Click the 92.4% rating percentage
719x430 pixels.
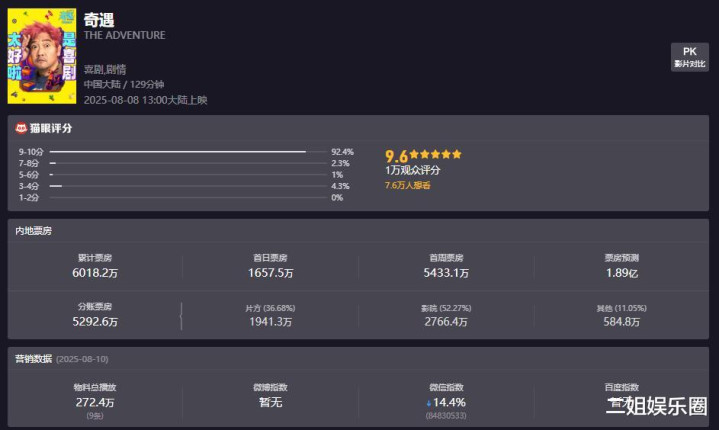click(342, 152)
